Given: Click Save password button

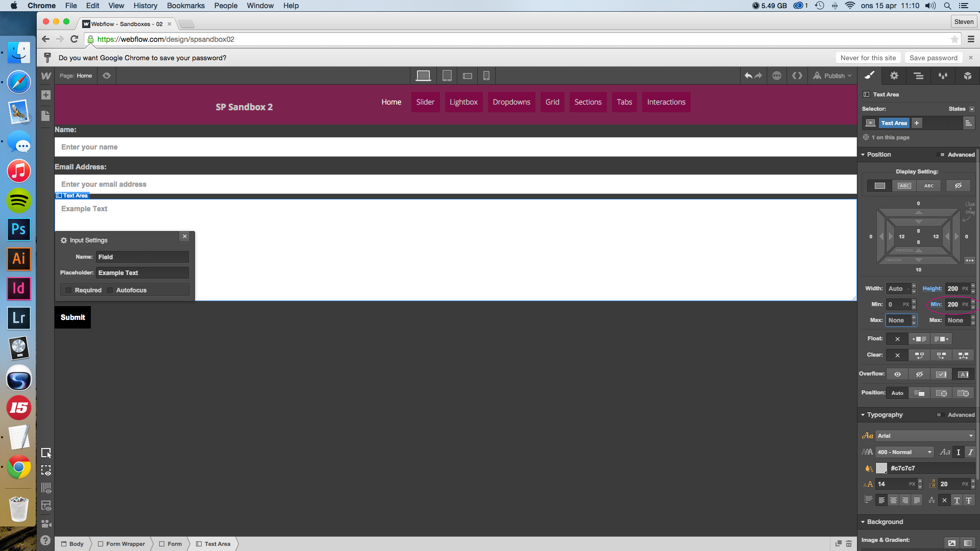Looking at the screenshot, I should tap(933, 58).
